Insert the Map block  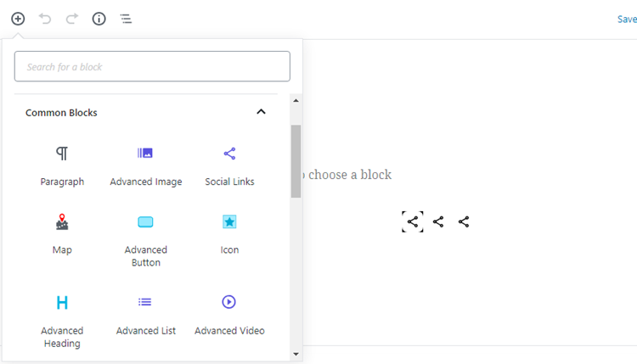(62, 234)
